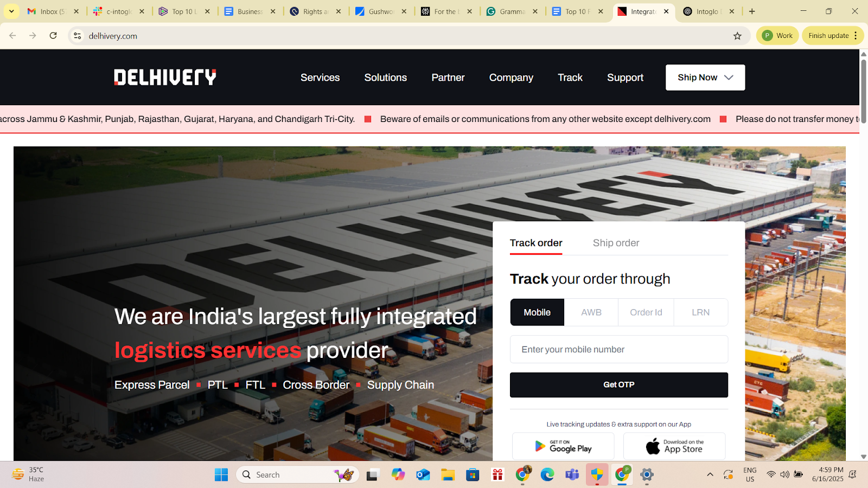Open the clock showing 4:59 PM
868x488 pixels.
tap(827, 474)
